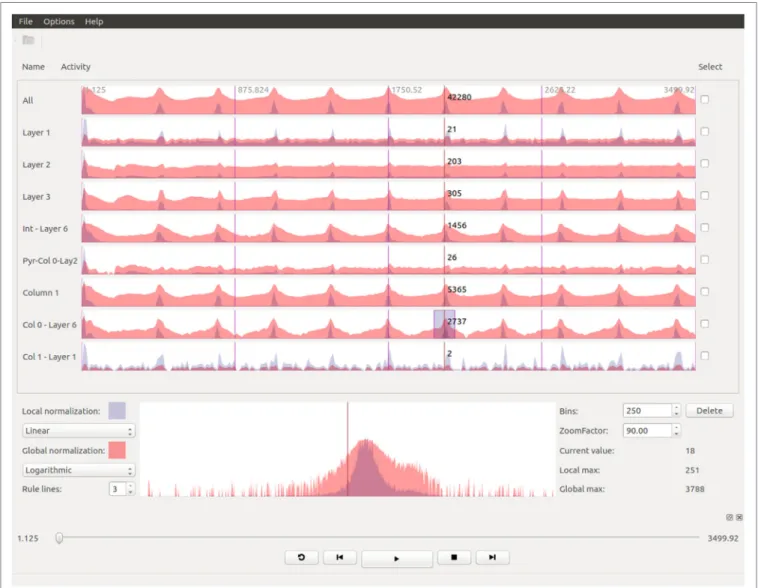Click the Layer 1 activity histogram
The image size is (758, 588).
pos(389,132)
